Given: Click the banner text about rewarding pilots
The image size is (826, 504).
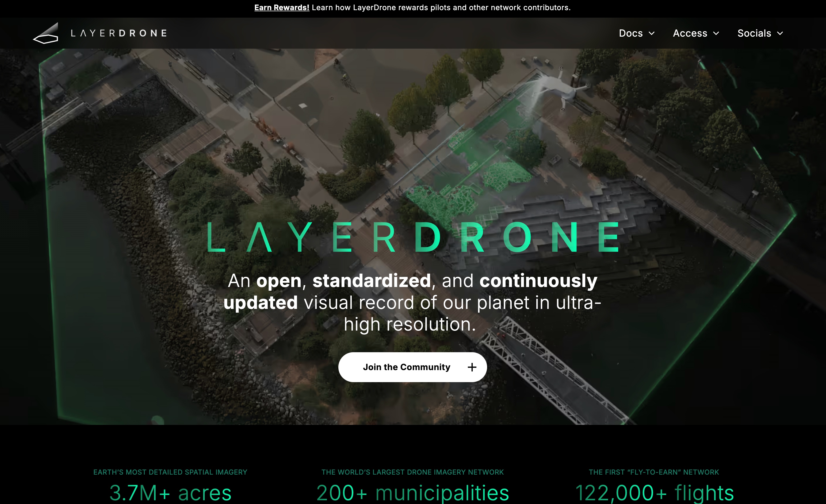Looking at the screenshot, I should pyautogui.click(x=441, y=7).
